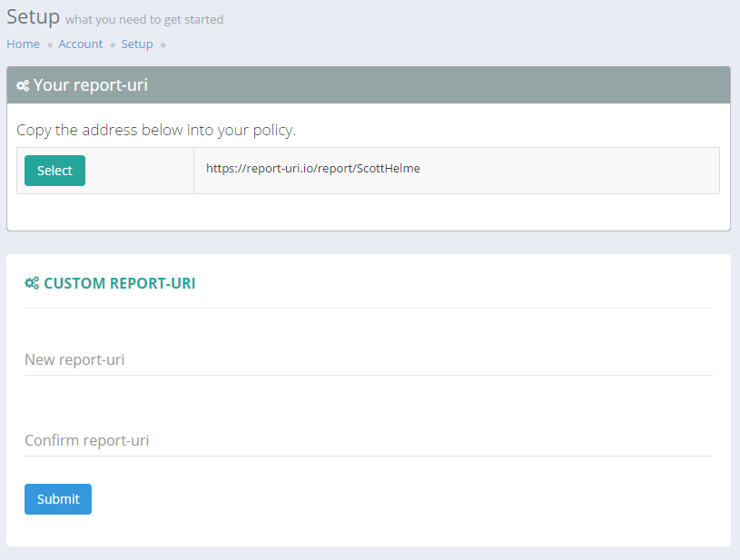Screen dimensions: 740x560
Task: Open the Account breadcrumb link
Action: click(x=81, y=44)
